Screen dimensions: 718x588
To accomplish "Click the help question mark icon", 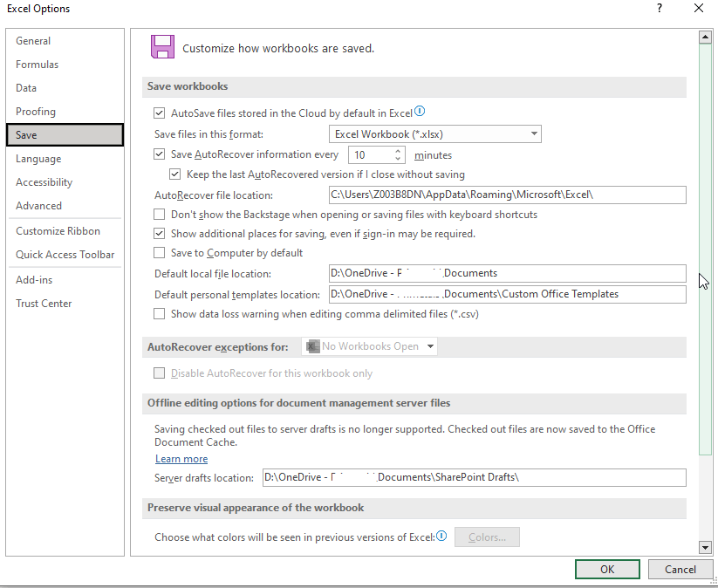I will click(660, 8).
